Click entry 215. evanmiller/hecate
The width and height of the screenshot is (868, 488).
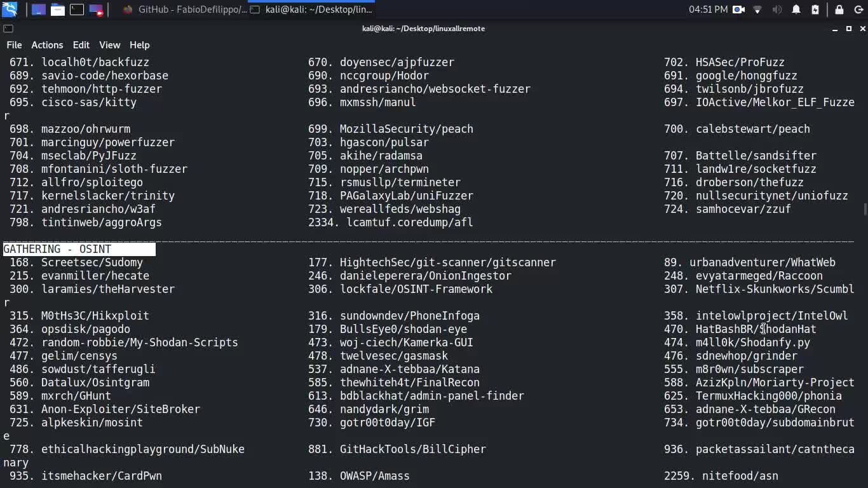coord(79,276)
